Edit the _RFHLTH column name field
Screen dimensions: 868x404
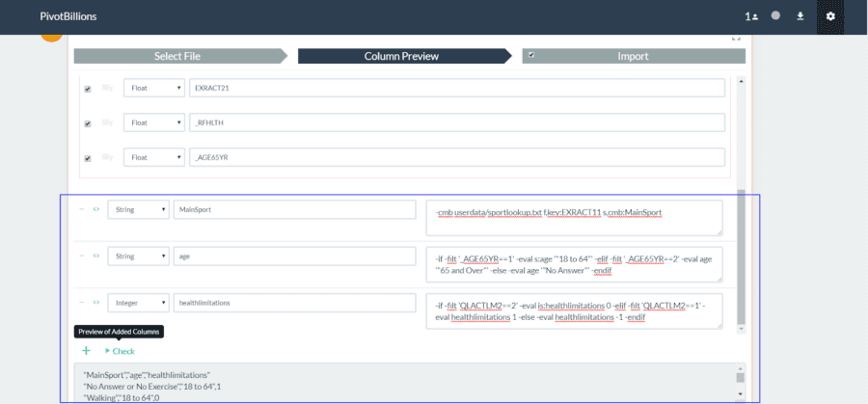pyautogui.click(x=457, y=122)
